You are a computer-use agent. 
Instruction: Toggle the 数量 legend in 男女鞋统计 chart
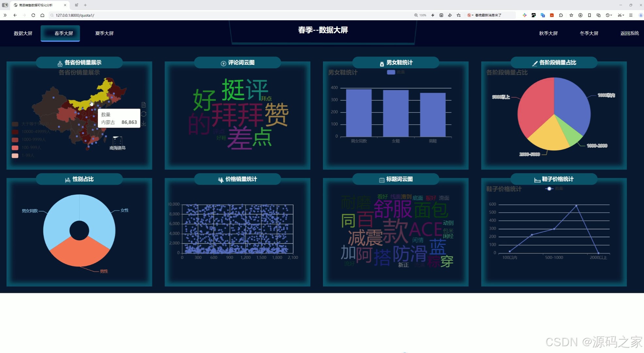tap(395, 72)
